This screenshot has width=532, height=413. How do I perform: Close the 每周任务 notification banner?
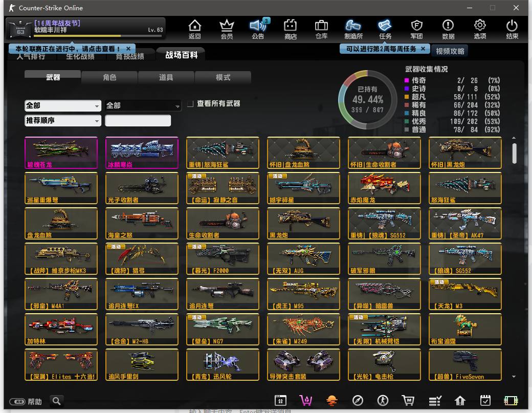click(423, 49)
